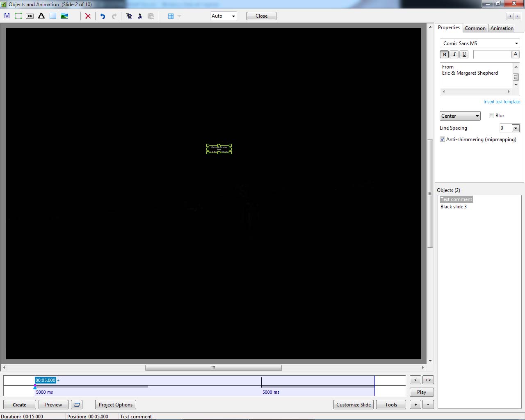This screenshot has height=420, width=525.
Task: Switch to the Animation tab
Action: pyautogui.click(x=502, y=28)
